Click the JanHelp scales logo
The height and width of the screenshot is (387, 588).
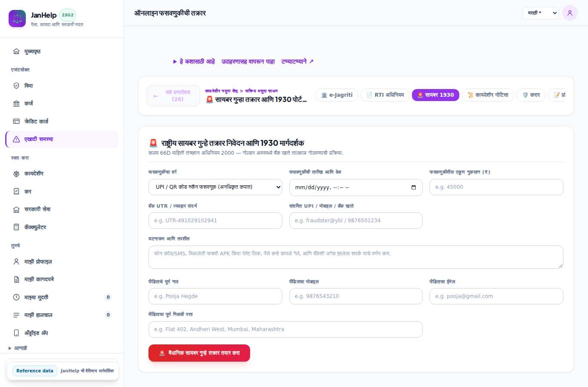(17, 18)
